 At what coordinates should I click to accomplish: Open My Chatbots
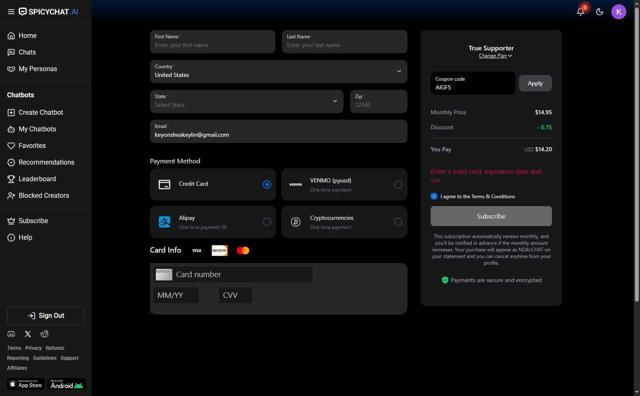(x=32, y=129)
